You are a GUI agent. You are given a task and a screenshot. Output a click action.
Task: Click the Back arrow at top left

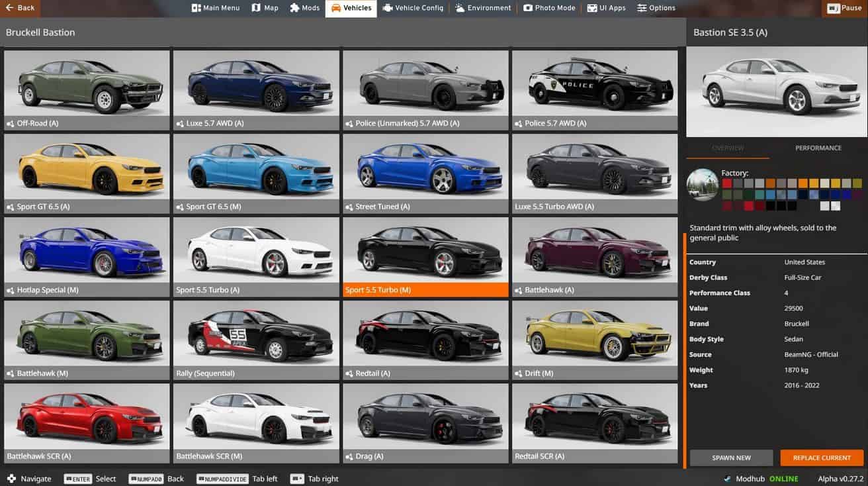pyautogui.click(x=10, y=8)
